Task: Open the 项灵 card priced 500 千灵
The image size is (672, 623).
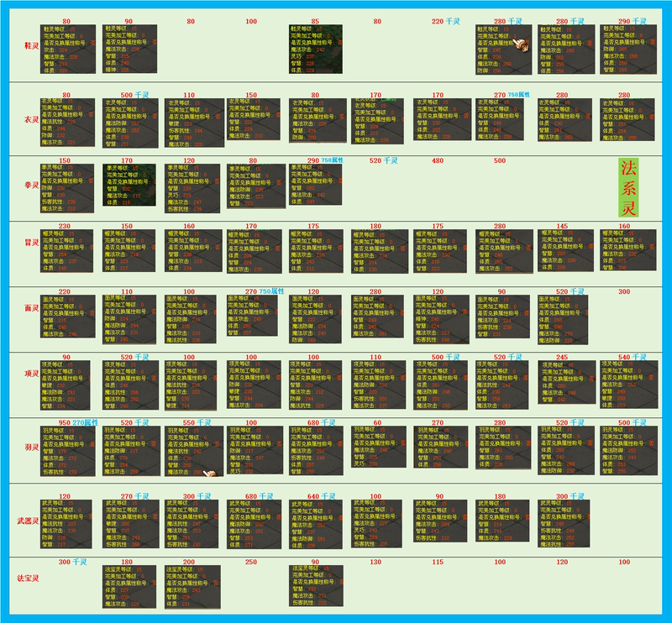Action: (x=442, y=385)
